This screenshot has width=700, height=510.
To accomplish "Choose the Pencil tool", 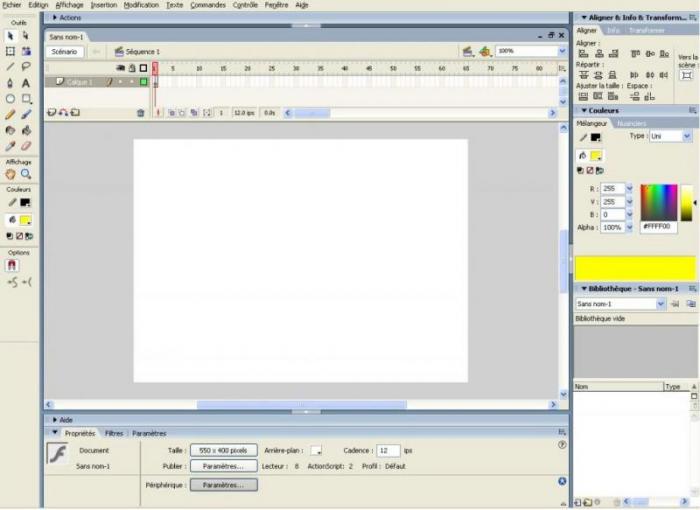I will [x=10, y=115].
